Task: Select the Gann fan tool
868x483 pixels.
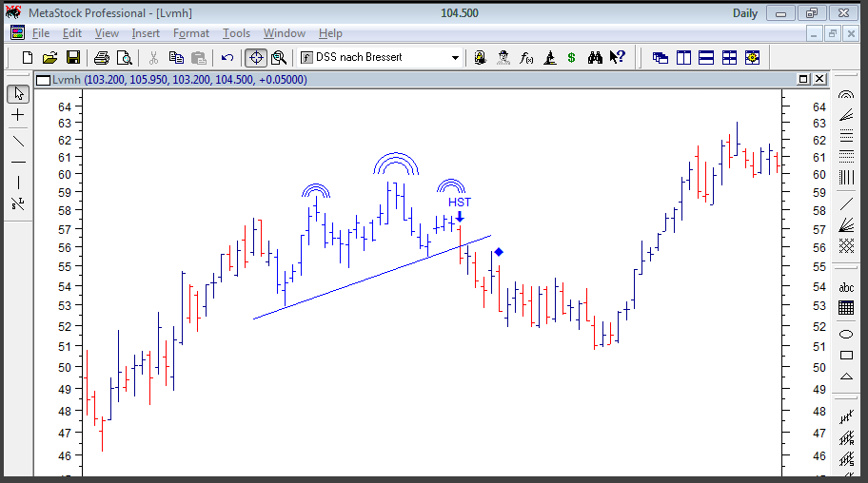Action: (846, 224)
